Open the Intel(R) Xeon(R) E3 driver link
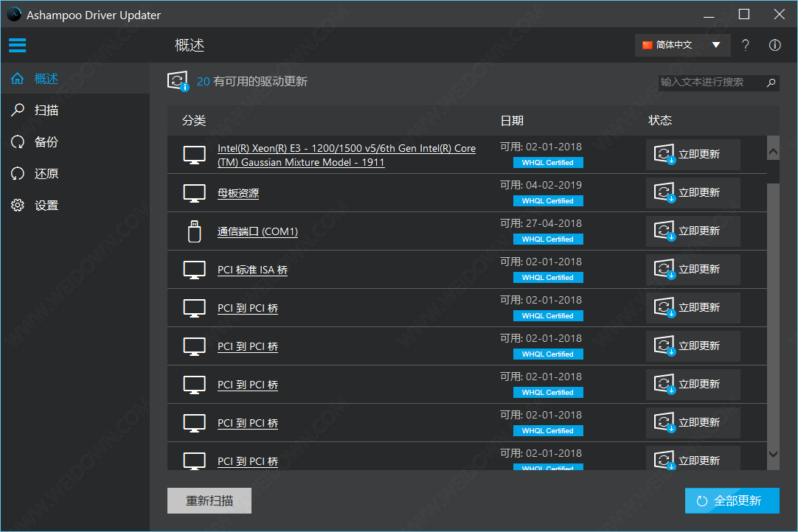 click(347, 155)
